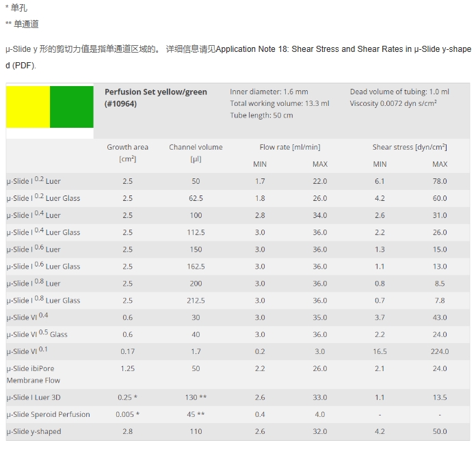Click the 22.0 max flow rate value

tap(320, 181)
